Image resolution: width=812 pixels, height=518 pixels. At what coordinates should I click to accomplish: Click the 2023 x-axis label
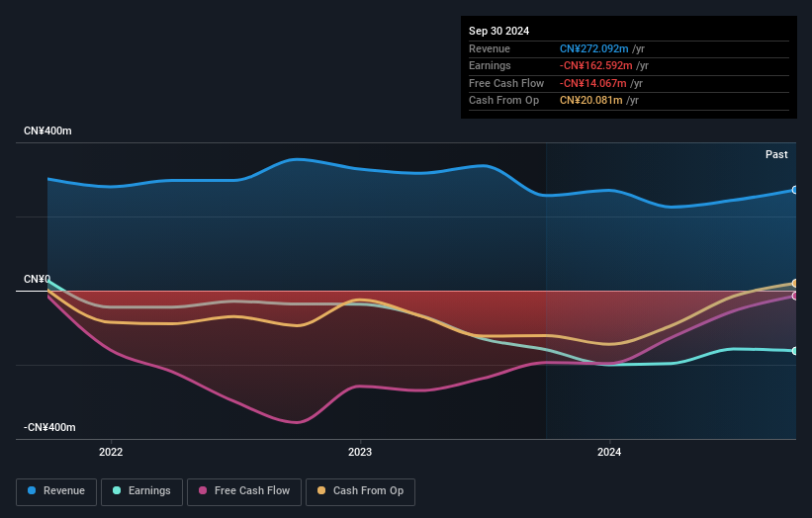[360, 452]
